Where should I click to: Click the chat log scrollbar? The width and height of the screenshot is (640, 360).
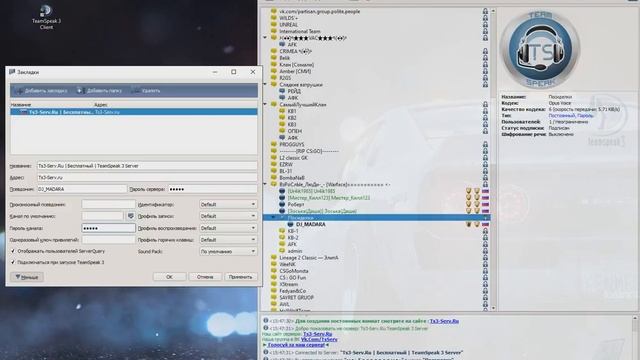tap(635, 337)
